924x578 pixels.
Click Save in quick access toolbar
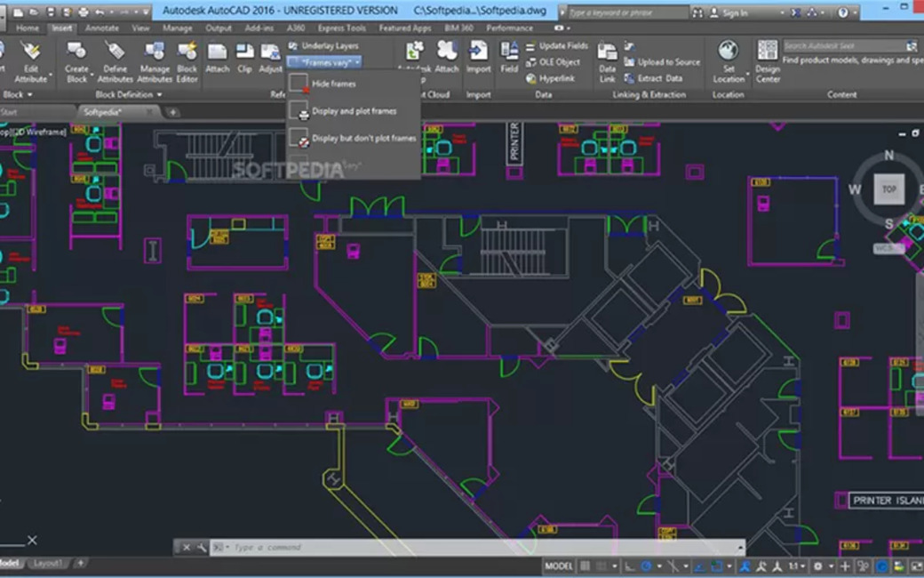pos(52,12)
